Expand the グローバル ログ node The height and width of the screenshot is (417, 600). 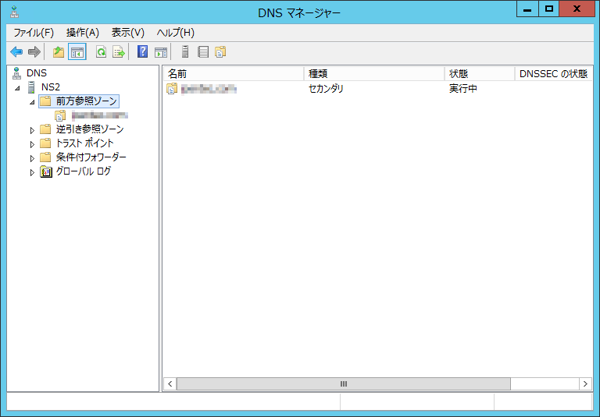click(32, 173)
